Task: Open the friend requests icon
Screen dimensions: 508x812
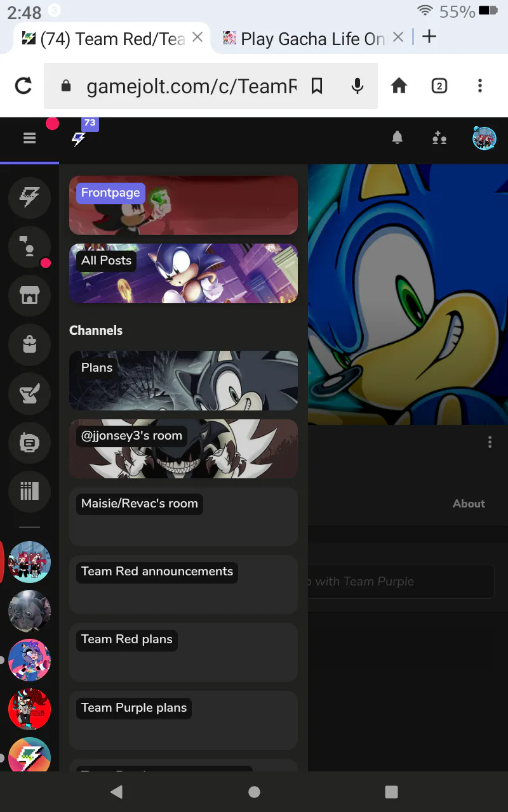Action: 439,138
